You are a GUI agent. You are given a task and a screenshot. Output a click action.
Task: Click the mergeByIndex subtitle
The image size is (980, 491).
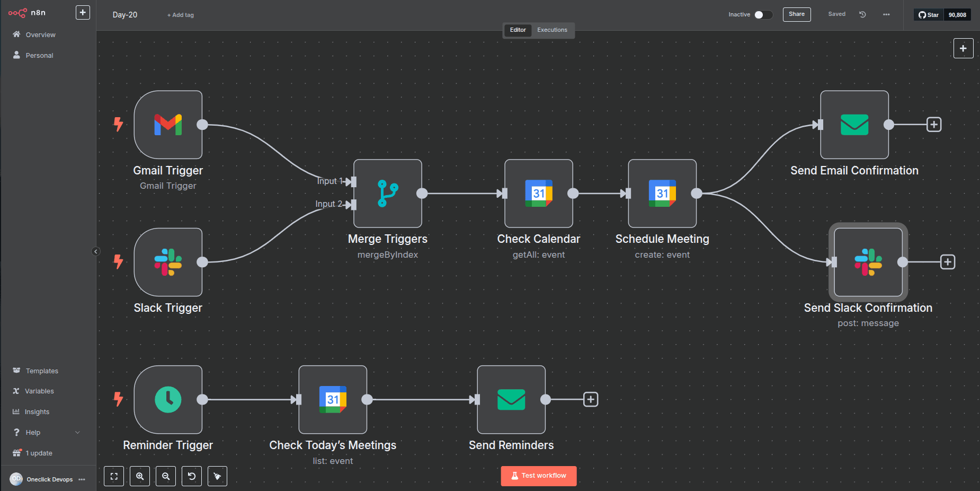click(388, 255)
